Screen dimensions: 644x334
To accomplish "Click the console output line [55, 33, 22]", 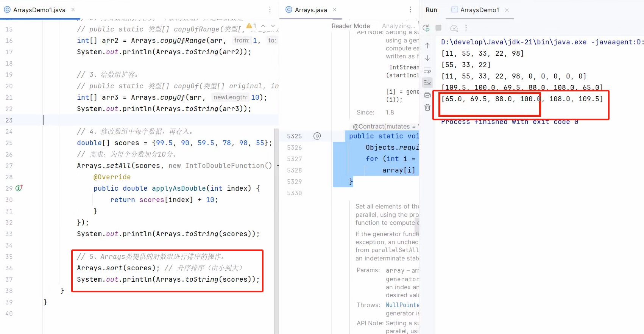I will [466, 65].
